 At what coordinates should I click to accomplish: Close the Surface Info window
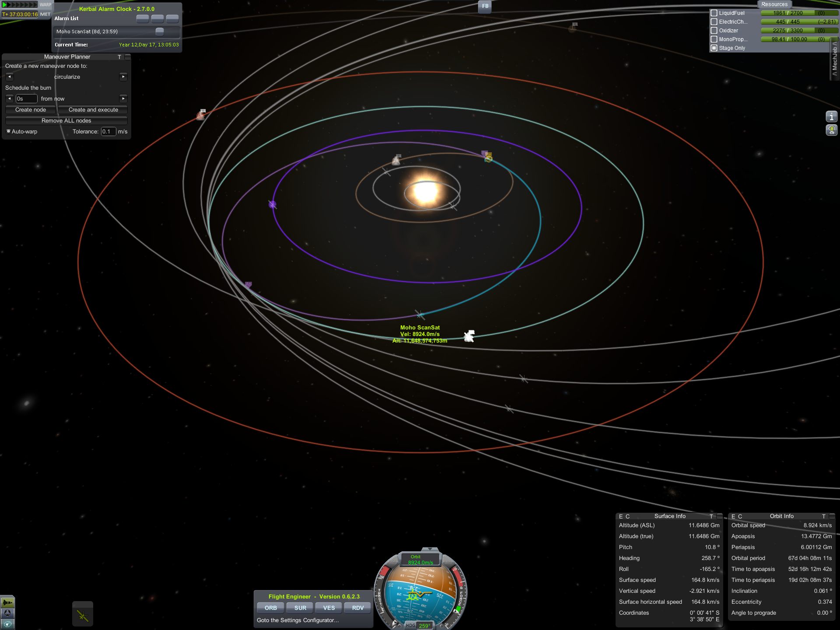click(x=719, y=517)
